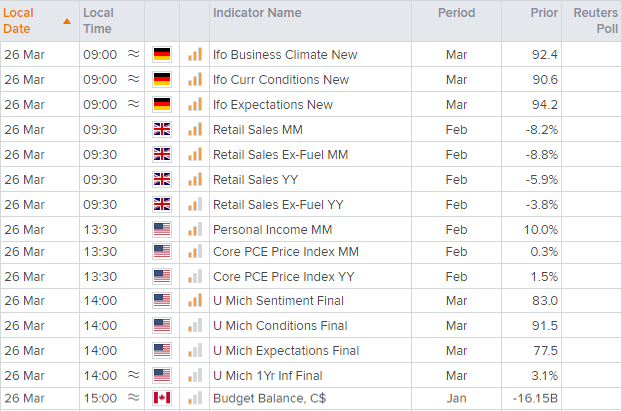Image resolution: width=622 pixels, height=411 pixels.
Task: Click US flag in Personal Income MM row
Action: coord(161,228)
